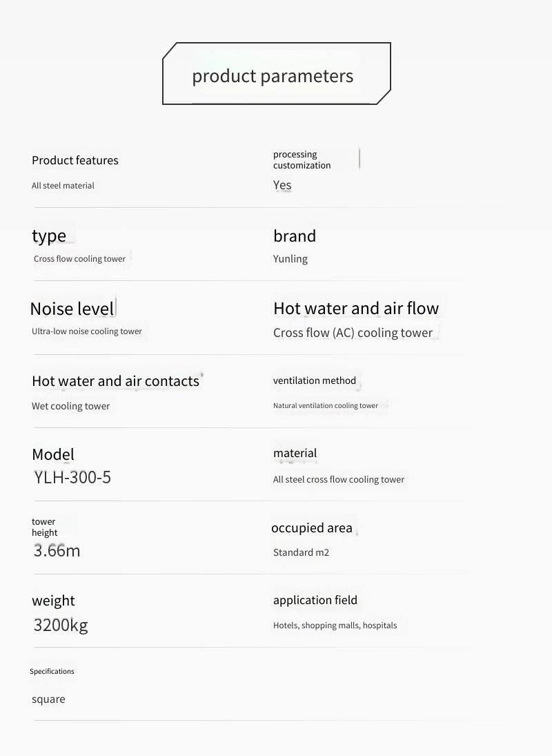Select the "All steel material" value text
Image resolution: width=552 pixels, height=756 pixels.
point(63,186)
